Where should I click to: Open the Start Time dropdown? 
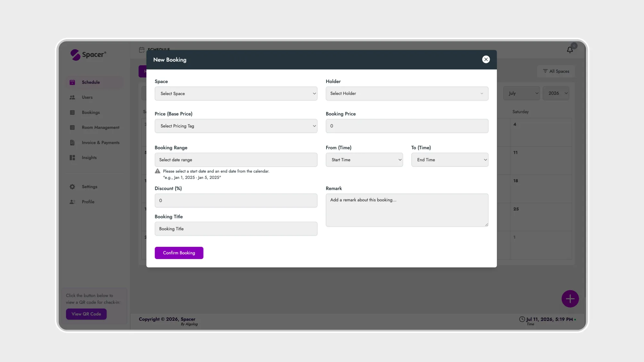[x=364, y=160]
